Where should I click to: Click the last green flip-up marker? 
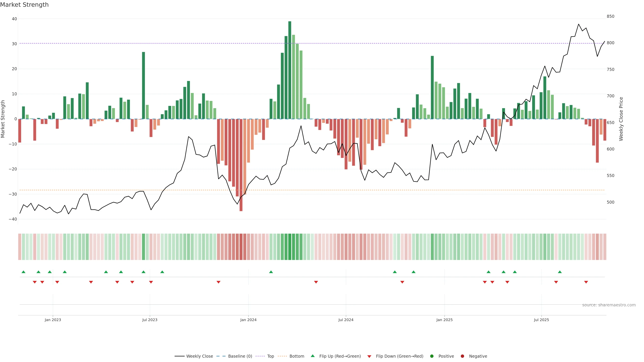pyautogui.click(x=560, y=272)
